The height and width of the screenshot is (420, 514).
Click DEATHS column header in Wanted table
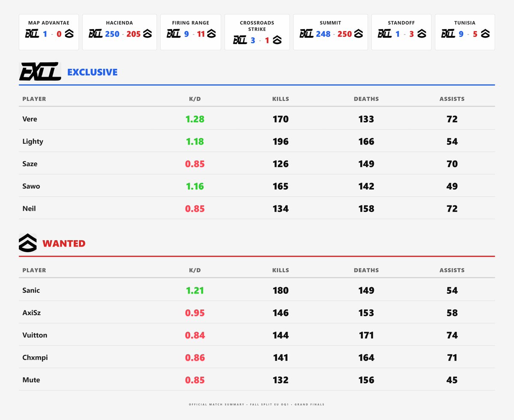click(366, 270)
